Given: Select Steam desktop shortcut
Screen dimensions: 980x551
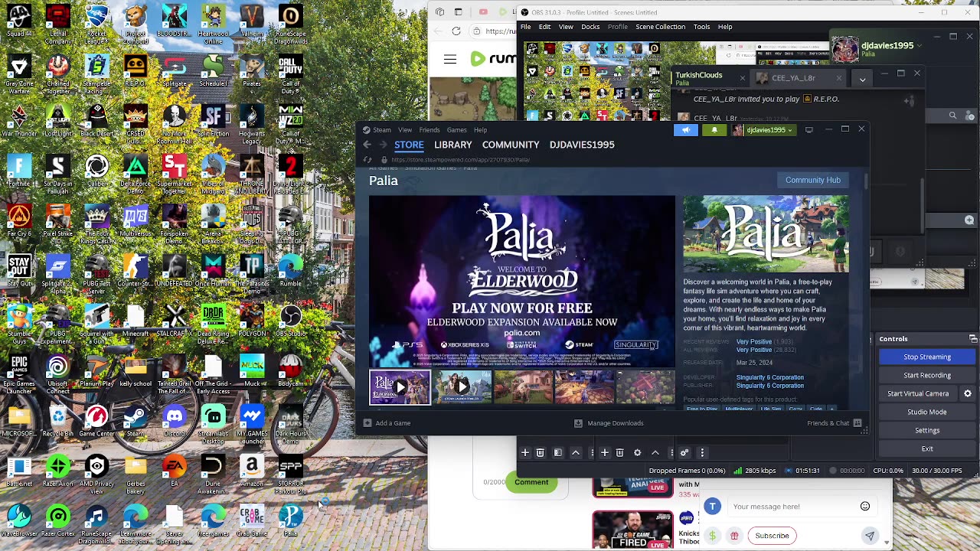Looking at the screenshot, I should (136, 422).
